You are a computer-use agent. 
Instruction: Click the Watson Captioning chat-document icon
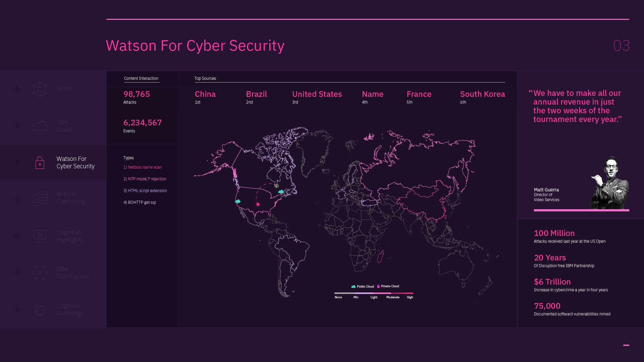click(40, 199)
